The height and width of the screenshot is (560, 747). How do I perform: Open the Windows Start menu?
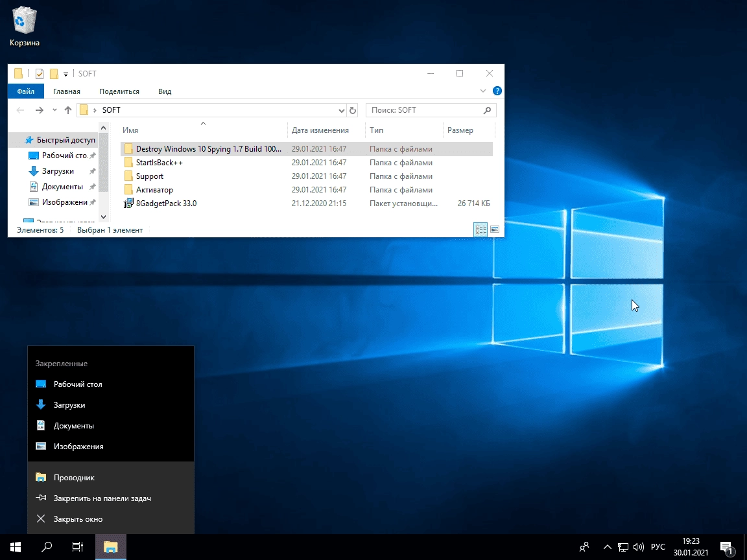click(x=16, y=547)
